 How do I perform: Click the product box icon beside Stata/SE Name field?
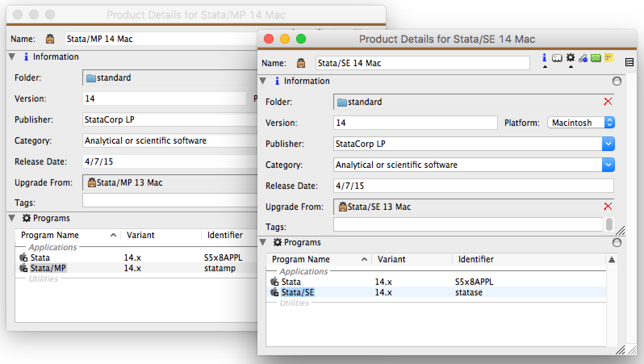point(301,63)
